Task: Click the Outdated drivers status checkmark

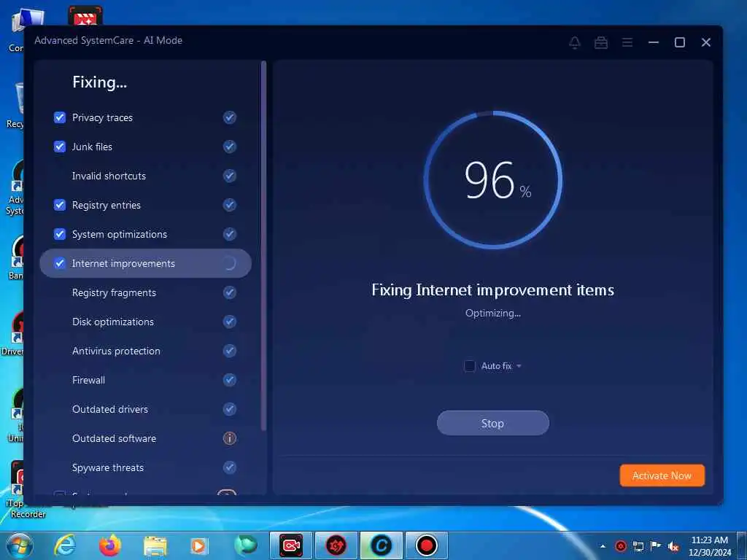Action: coord(230,409)
